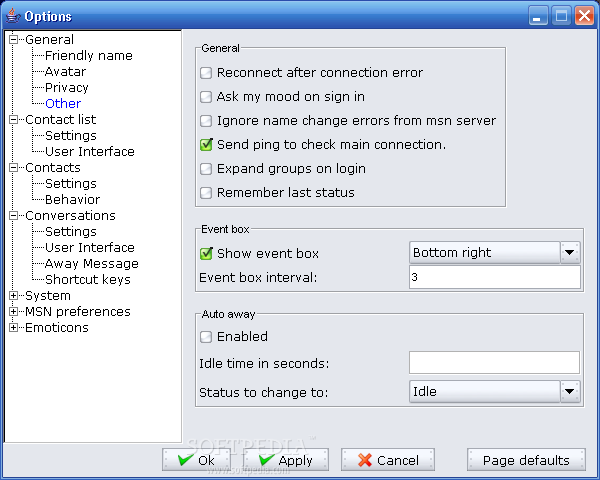Click the Apply button with green check
Screen dimensions: 600x480
point(286,460)
